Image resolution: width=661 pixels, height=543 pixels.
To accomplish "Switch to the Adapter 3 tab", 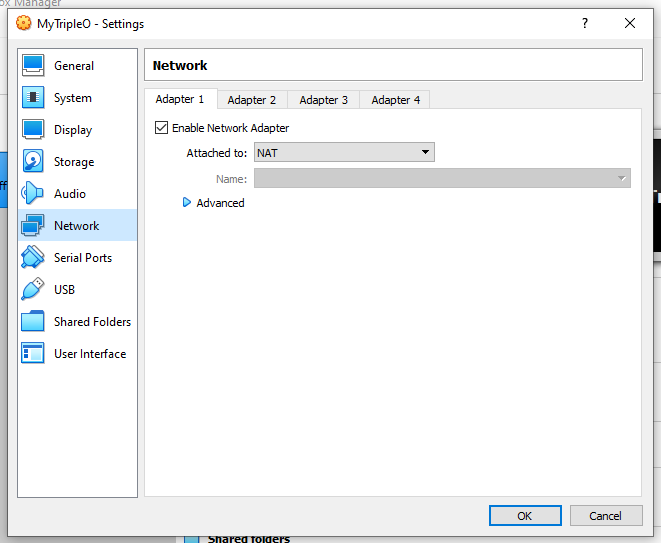I will [323, 100].
